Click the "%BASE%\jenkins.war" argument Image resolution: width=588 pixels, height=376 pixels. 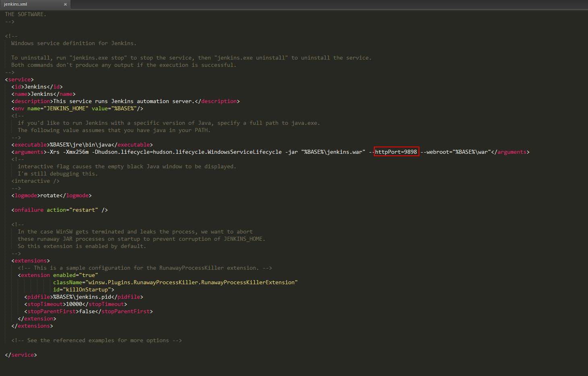click(x=333, y=152)
